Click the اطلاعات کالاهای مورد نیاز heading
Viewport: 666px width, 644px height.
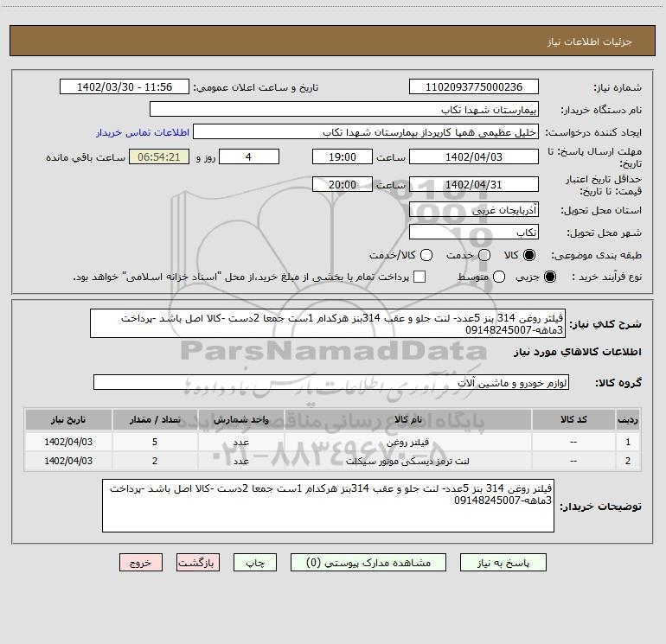click(x=577, y=353)
